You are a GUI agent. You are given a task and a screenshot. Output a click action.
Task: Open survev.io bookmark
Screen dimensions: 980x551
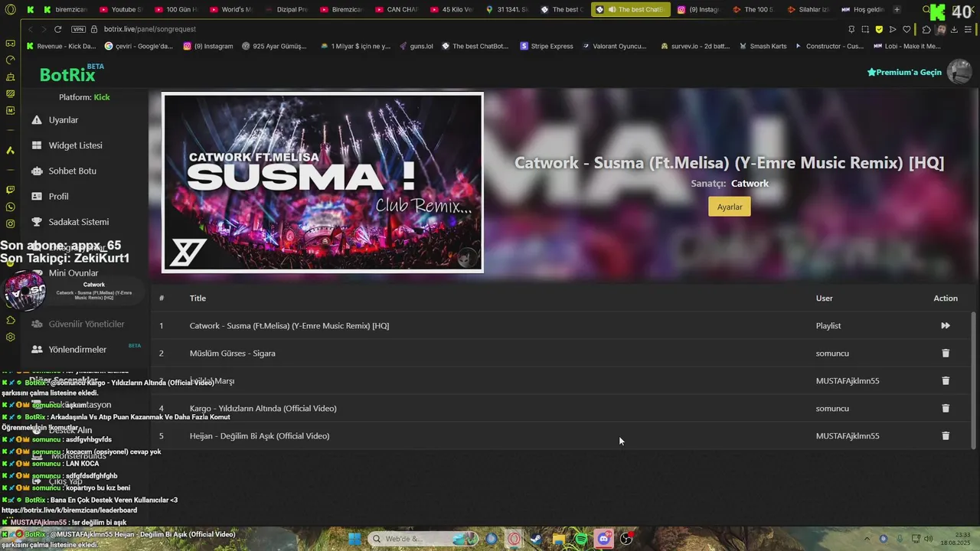coord(694,46)
